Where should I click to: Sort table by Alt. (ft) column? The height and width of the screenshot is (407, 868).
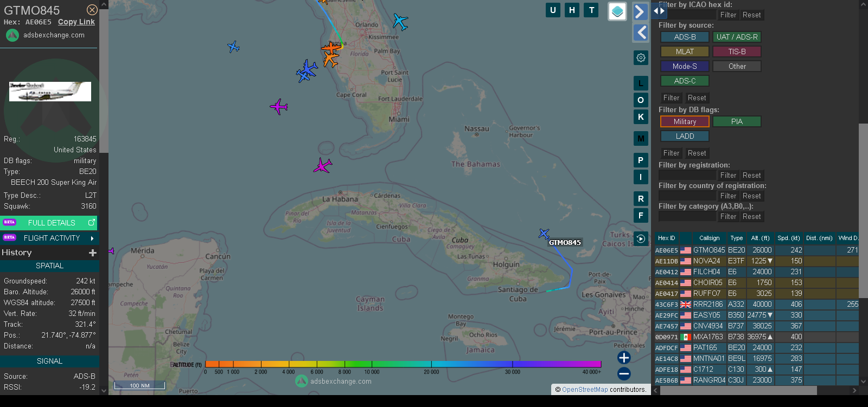pyautogui.click(x=760, y=238)
